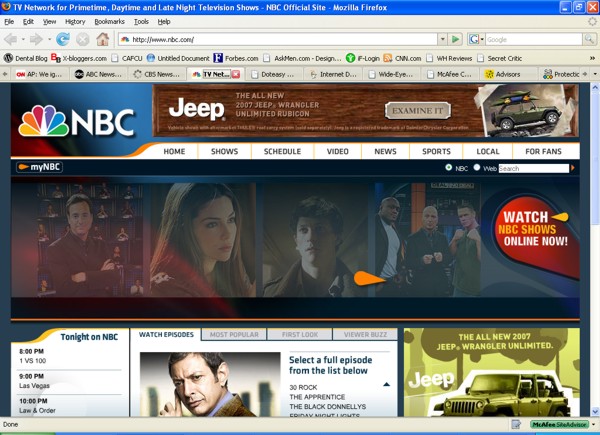The width and height of the screenshot is (600, 435).
Task: Open the FOR FANS navigation item
Action: (543, 152)
